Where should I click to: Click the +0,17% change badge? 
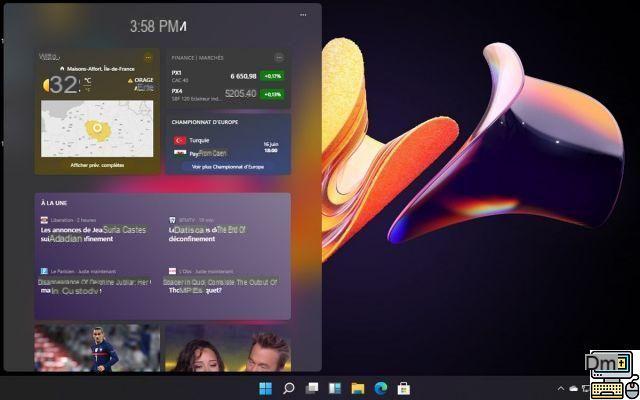[272, 76]
